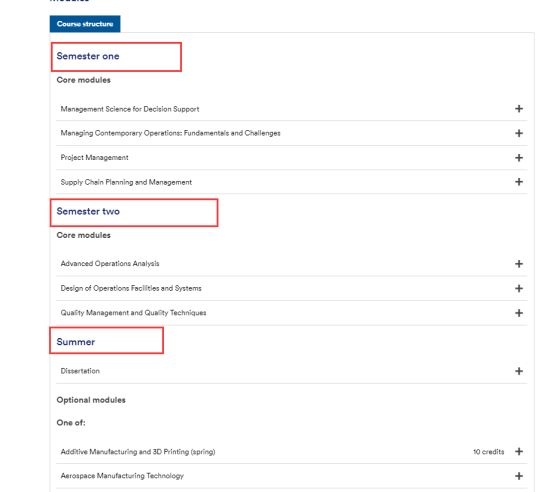Screen dimensions: 554x492
Task: Open Management Science for Decision Support row
Action: 291,109
